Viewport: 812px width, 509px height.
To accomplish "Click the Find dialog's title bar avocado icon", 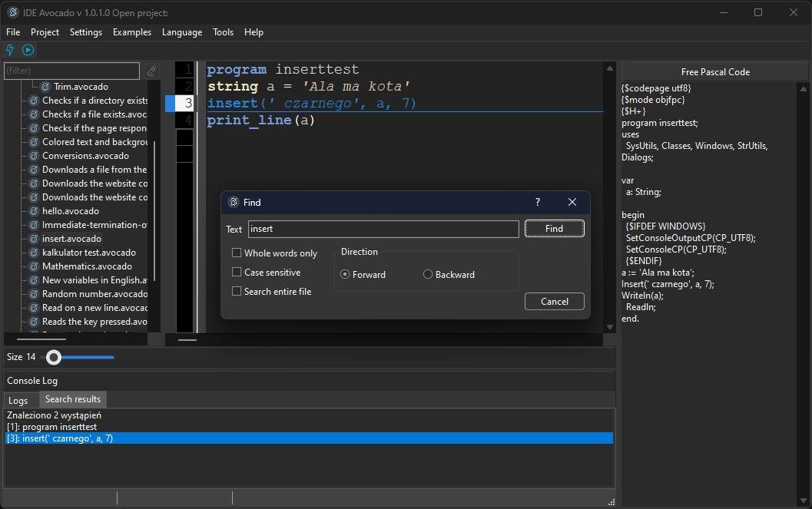I will coord(234,203).
